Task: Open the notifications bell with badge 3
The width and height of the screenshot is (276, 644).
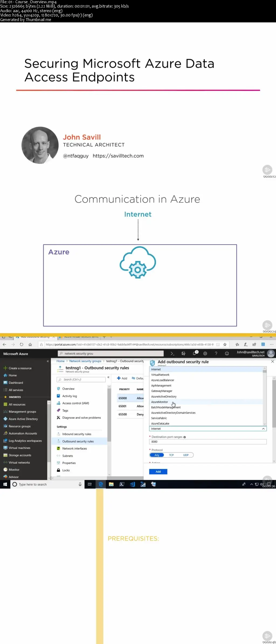Action: [195, 353]
